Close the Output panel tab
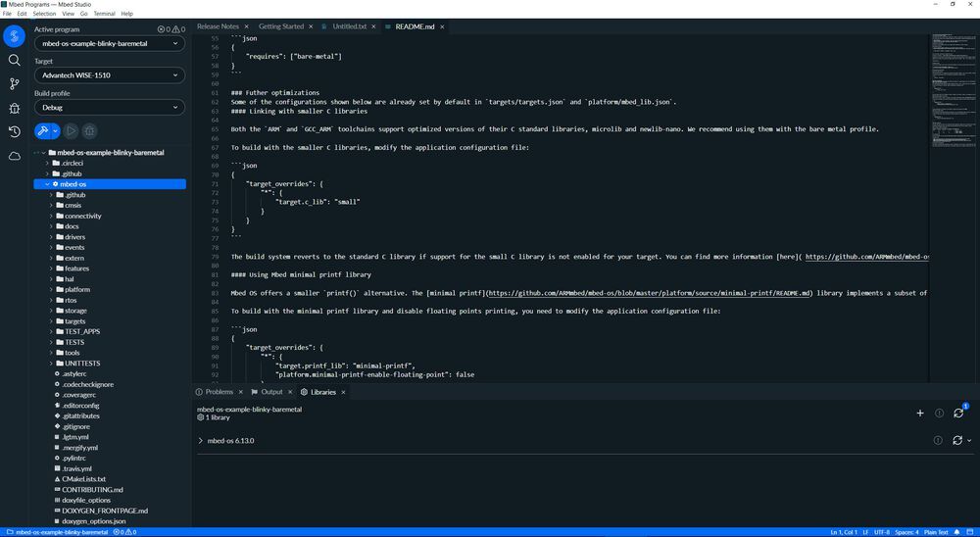The image size is (980, 537). click(290, 392)
